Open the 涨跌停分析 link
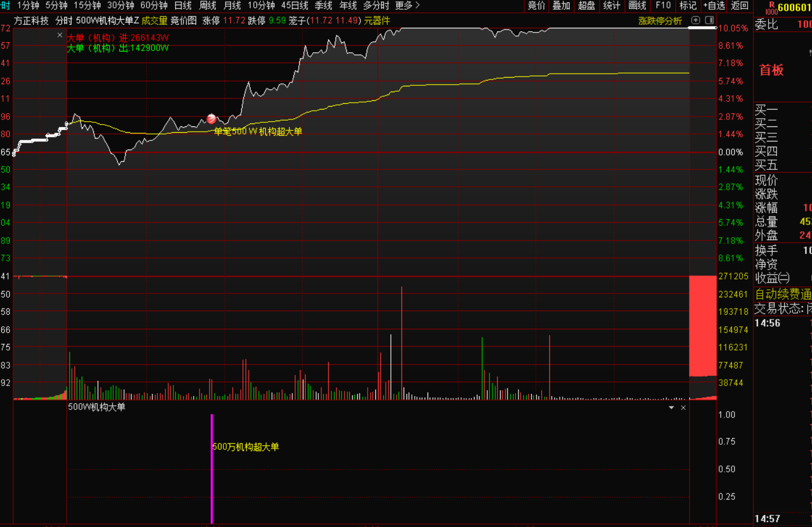The width and height of the screenshot is (812, 527). (x=659, y=21)
